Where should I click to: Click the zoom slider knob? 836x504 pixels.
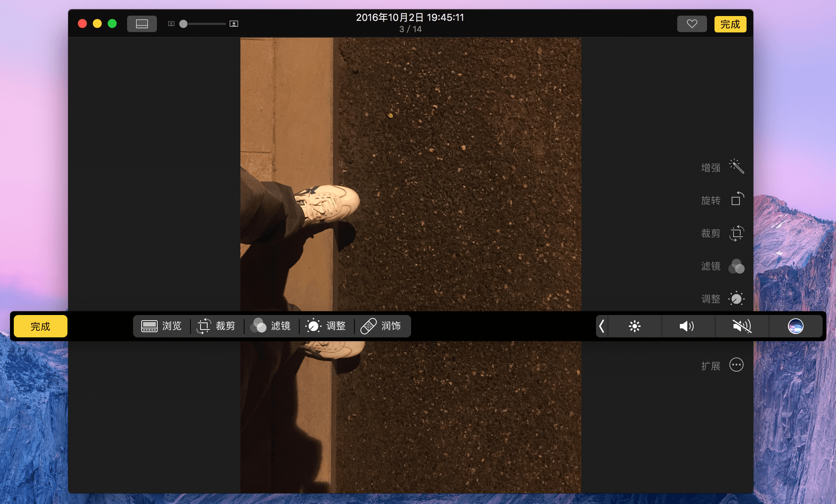coord(183,24)
